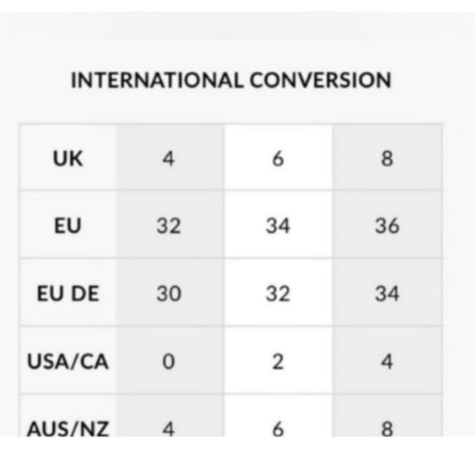Select USA/CA size 2 cell
476x476 pixels.
point(278,360)
